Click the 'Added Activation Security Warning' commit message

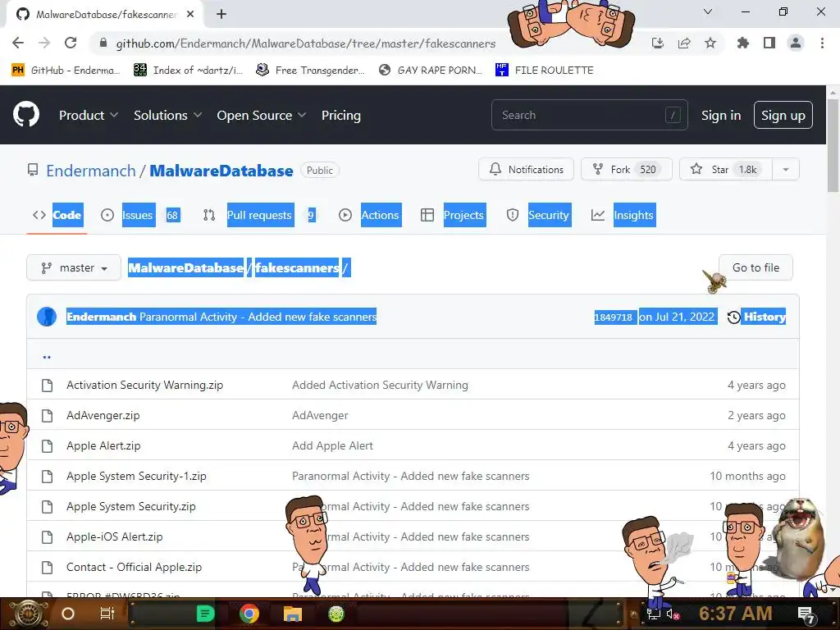pos(380,385)
